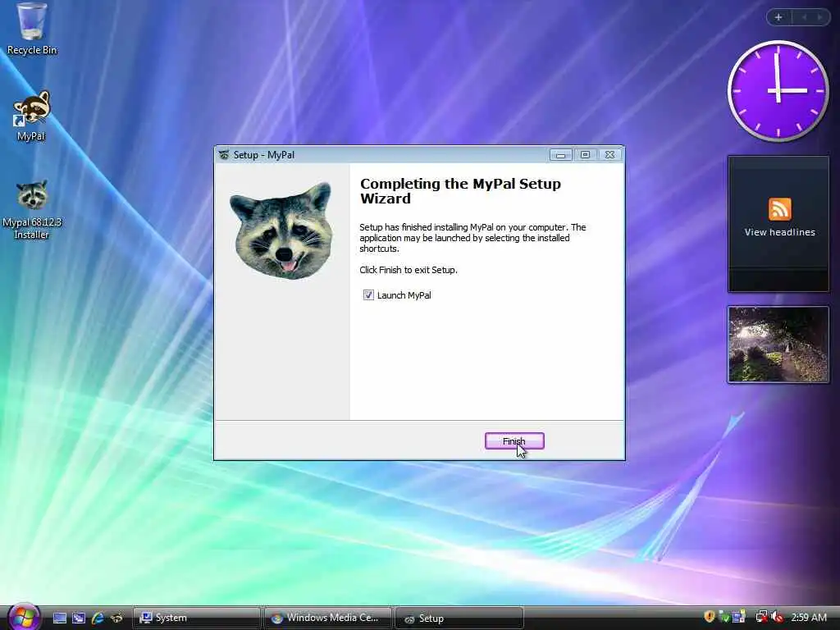Uncheck the Launch MyPal checkbox
The image size is (840, 630).
pyautogui.click(x=368, y=295)
